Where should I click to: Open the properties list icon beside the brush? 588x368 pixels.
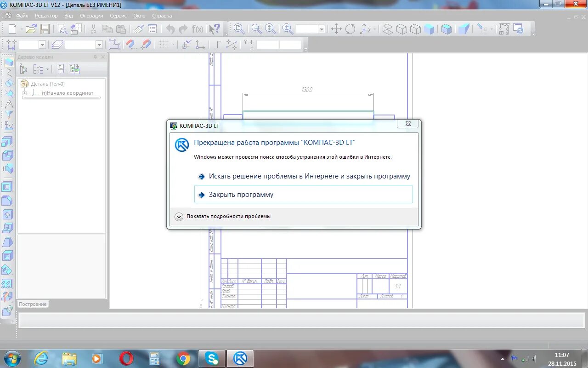(153, 29)
